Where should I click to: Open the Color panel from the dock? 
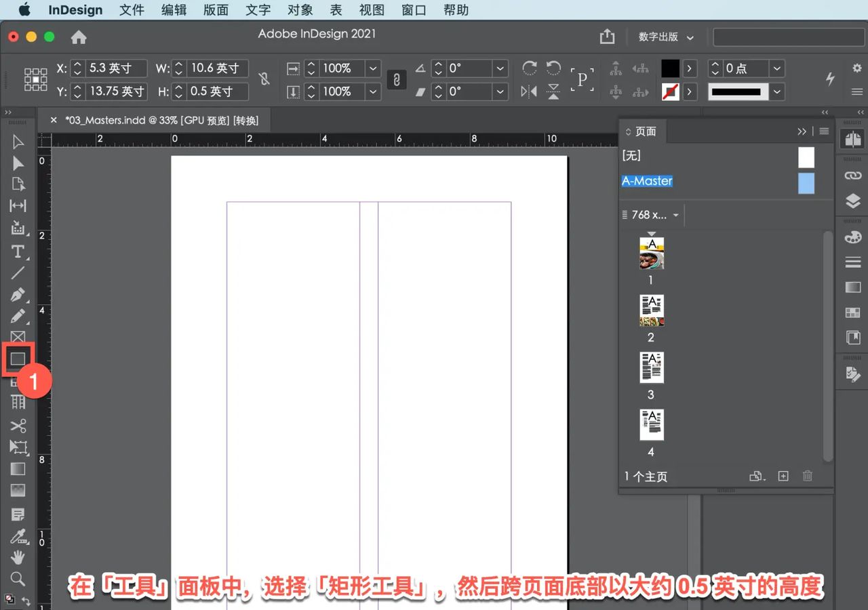click(852, 237)
